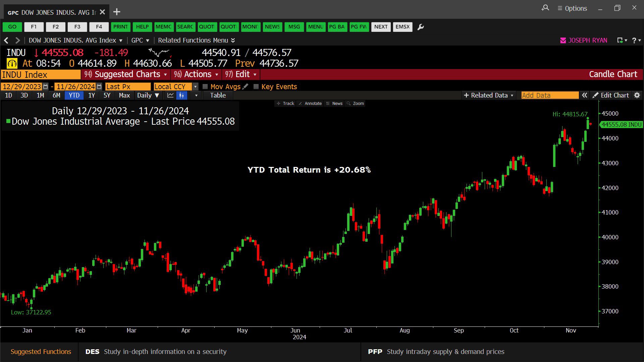Select the YTD time range
Viewport: 644px width, 362px height.
[x=74, y=96]
